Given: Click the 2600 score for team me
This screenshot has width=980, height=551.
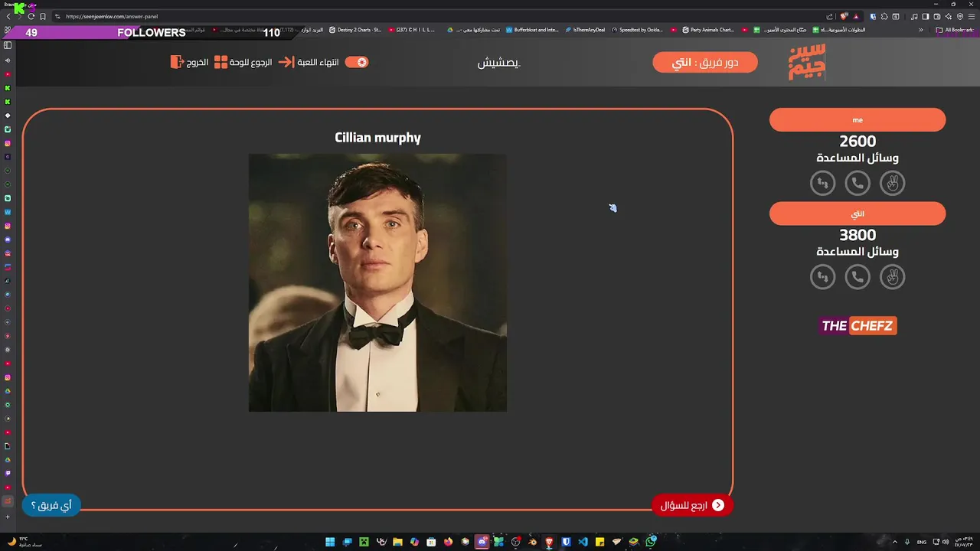Looking at the screenshot, I should click(x=857, y=142).
